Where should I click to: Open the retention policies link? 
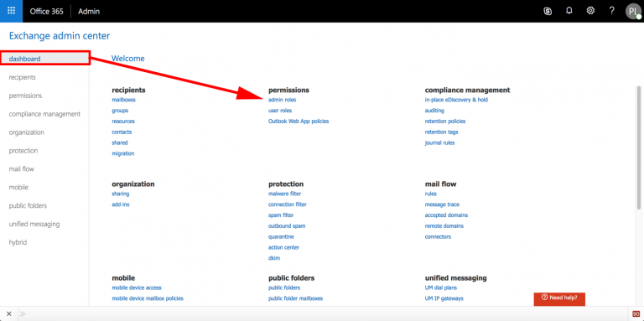(445, 121)
